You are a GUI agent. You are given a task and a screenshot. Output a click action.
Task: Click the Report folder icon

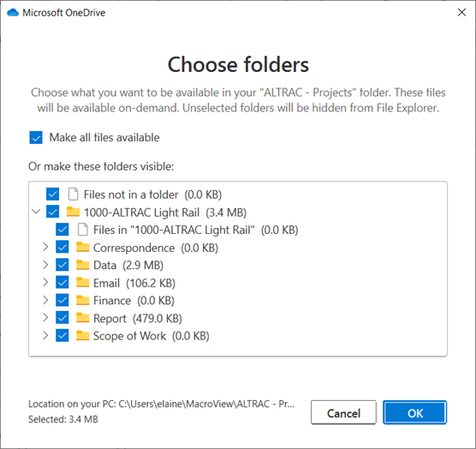[82, 318]
